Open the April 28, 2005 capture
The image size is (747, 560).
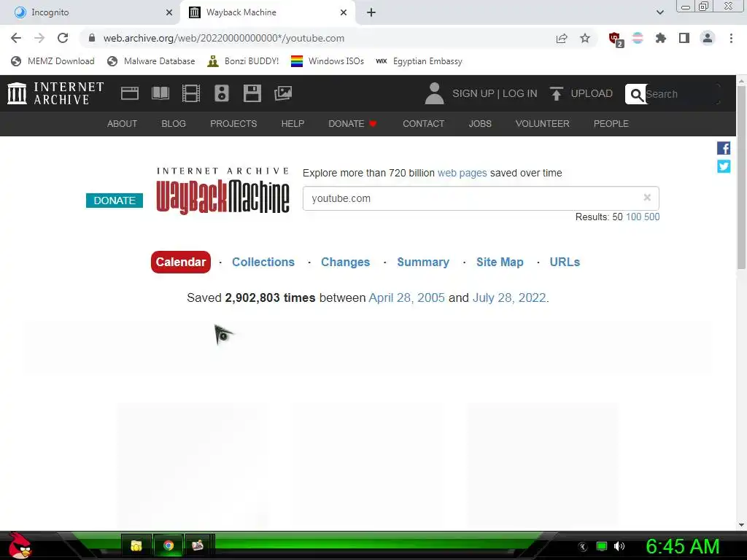[x=407, y=297]
